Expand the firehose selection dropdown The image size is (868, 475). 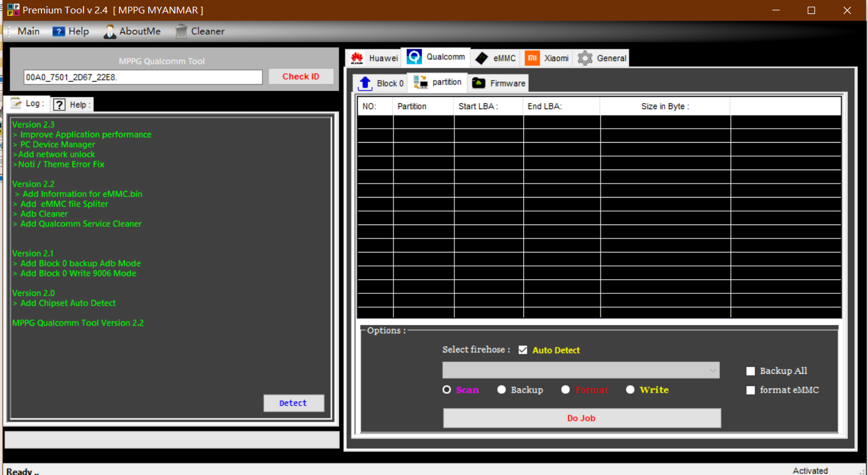coord(713,370)
